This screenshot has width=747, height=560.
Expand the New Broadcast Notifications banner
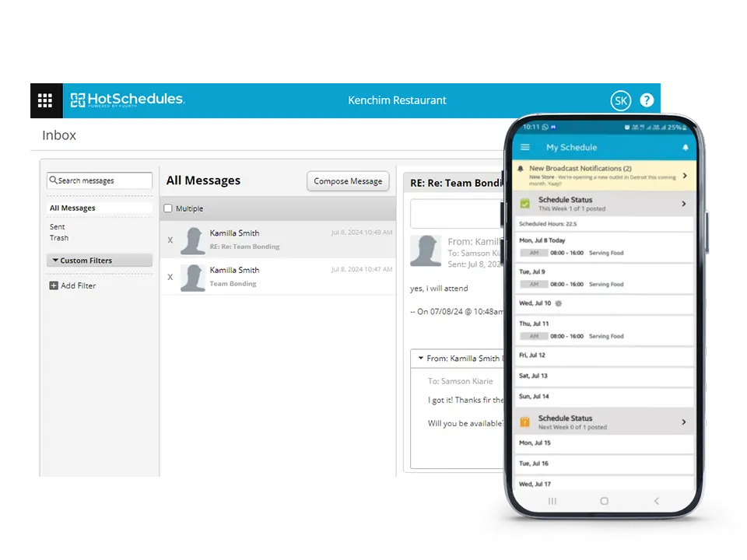[x=684, y=176]
